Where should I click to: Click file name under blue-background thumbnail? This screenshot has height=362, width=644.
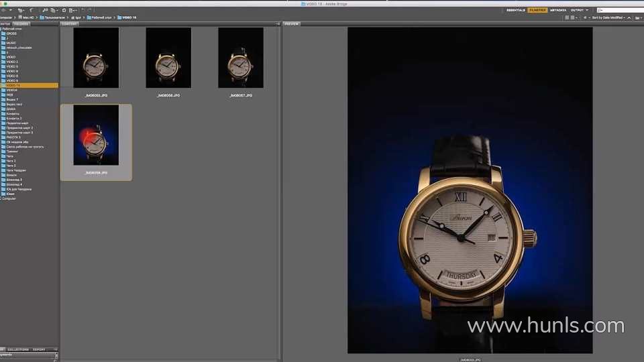[x=96, y=173]
